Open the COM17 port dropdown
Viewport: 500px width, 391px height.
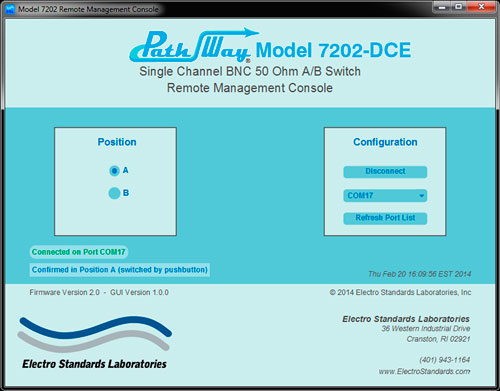[385, 195]
